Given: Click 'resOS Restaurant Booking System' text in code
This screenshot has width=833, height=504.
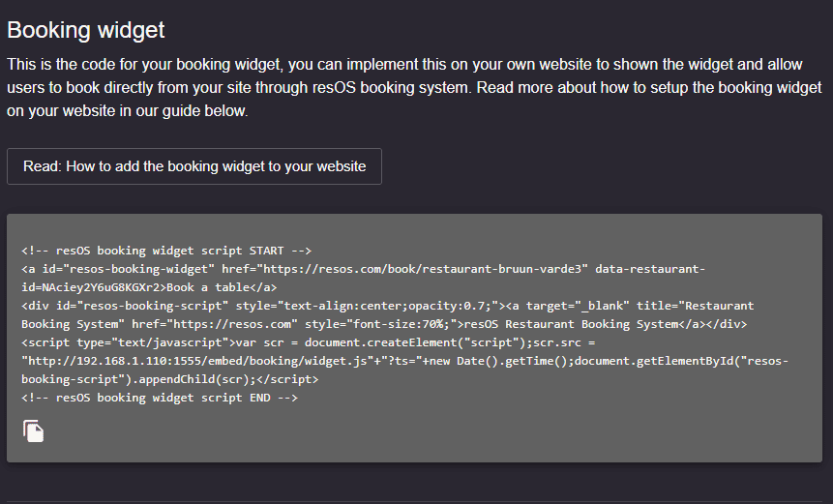Looking at the screenshot, I should coord(571,324).
